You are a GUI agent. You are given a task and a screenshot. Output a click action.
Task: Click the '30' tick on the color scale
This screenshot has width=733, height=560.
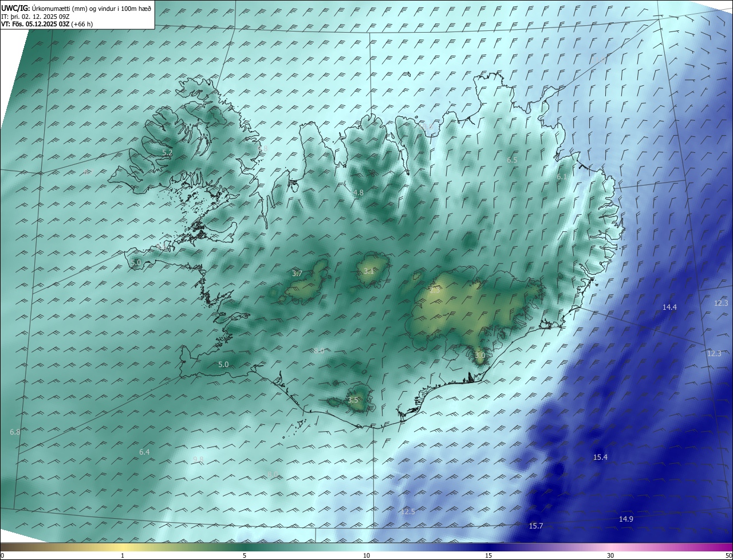(610, 556)
